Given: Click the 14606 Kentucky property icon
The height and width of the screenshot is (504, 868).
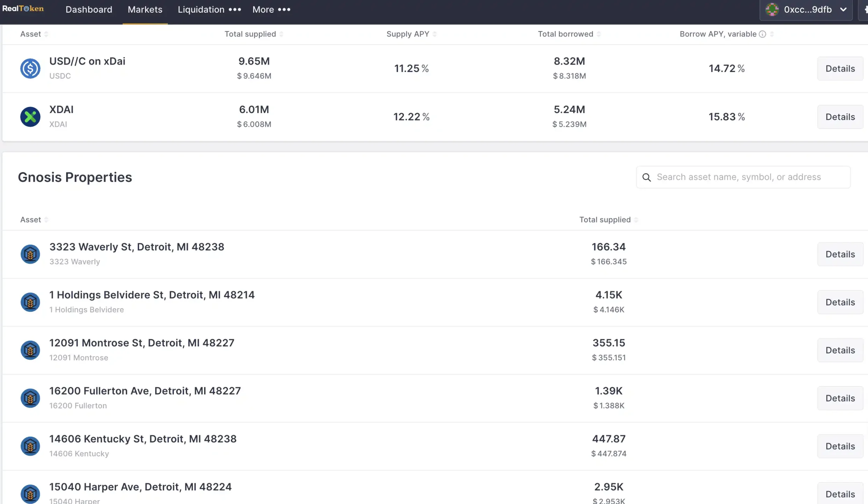Looking at the screenshot, I should point(30,446).
